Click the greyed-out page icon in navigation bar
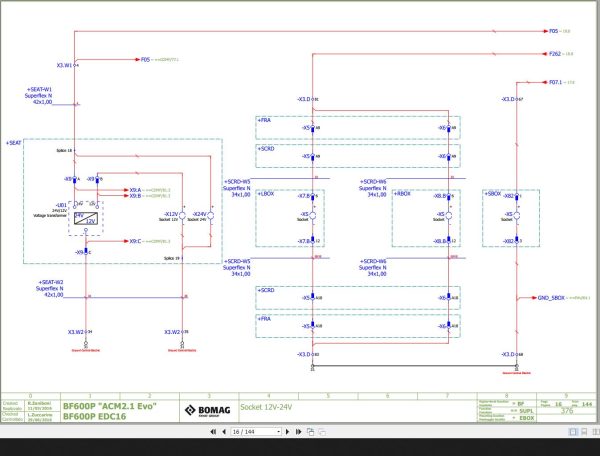Image resolution: width=600 pixels, height=456 pixels. [322, 432]
